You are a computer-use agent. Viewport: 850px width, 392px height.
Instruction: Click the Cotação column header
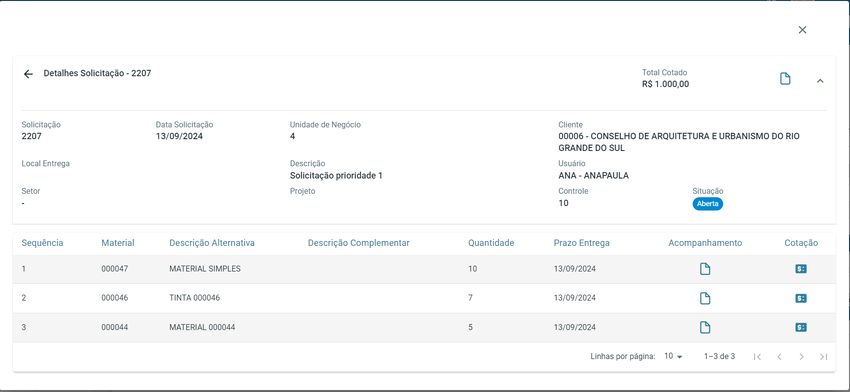pos(801,243)
